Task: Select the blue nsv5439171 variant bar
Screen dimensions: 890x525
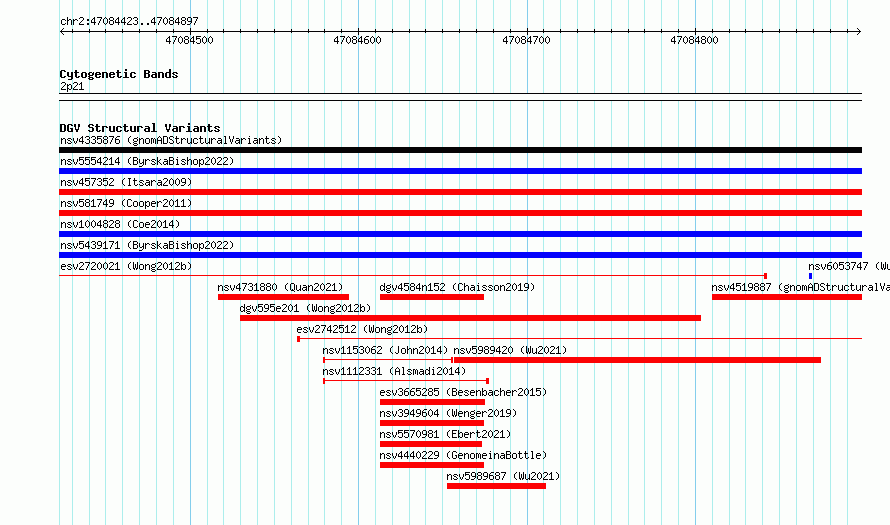Action: pos(460,255)
